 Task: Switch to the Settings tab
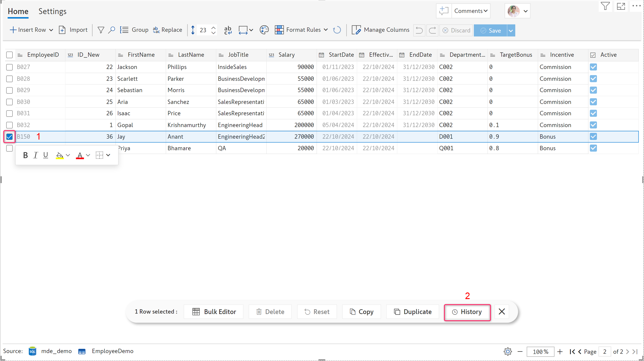(x=52, y=11)
